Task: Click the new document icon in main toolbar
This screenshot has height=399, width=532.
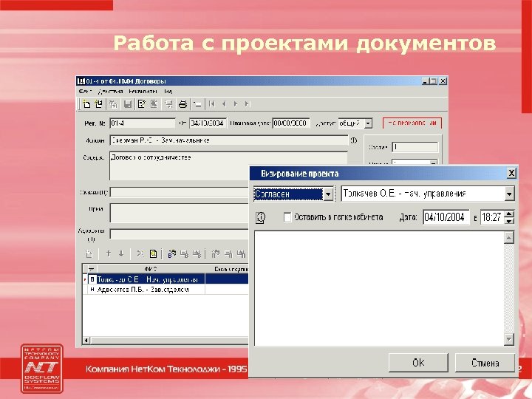Action: [x=86, y=104]
